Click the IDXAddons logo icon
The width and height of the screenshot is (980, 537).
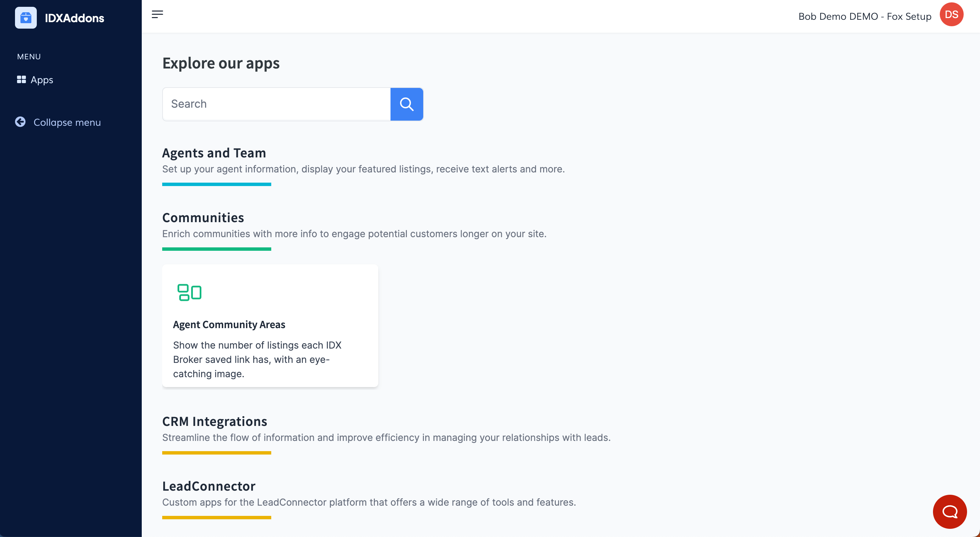(x=26, y=17)
